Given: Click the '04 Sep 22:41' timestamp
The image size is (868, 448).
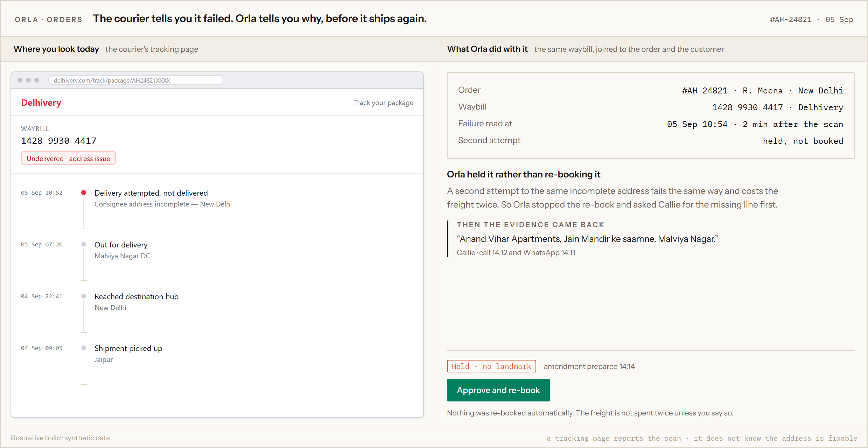Looking at the screenshot, I should pyautogui.click(x=42, y=296).
